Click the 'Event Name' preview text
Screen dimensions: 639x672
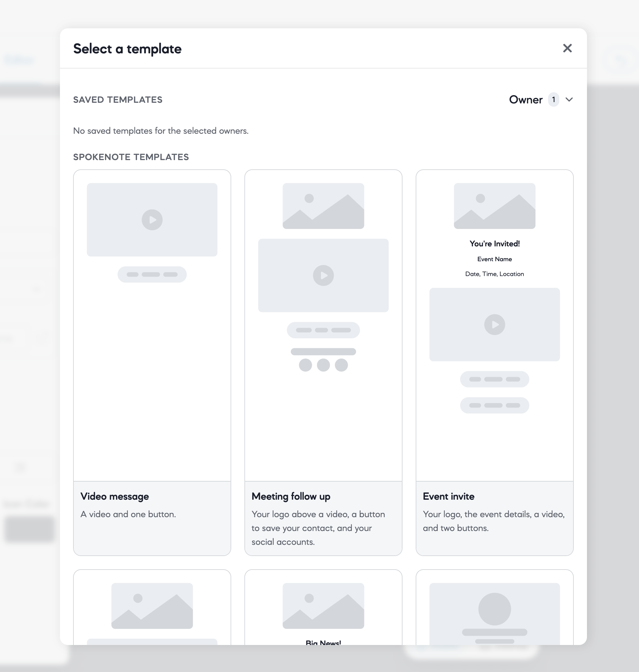495,259
